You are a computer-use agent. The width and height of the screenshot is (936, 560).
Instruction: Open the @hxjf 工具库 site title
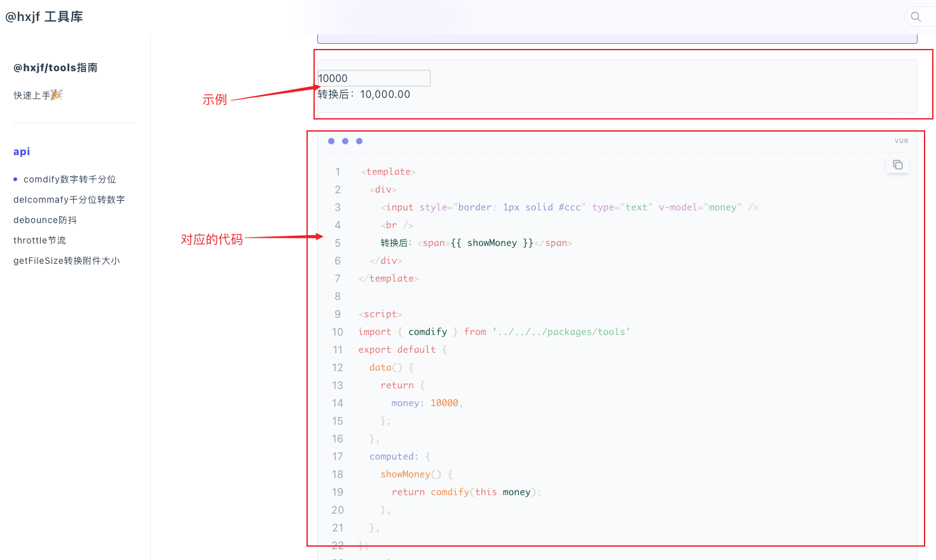click(45, 17)
